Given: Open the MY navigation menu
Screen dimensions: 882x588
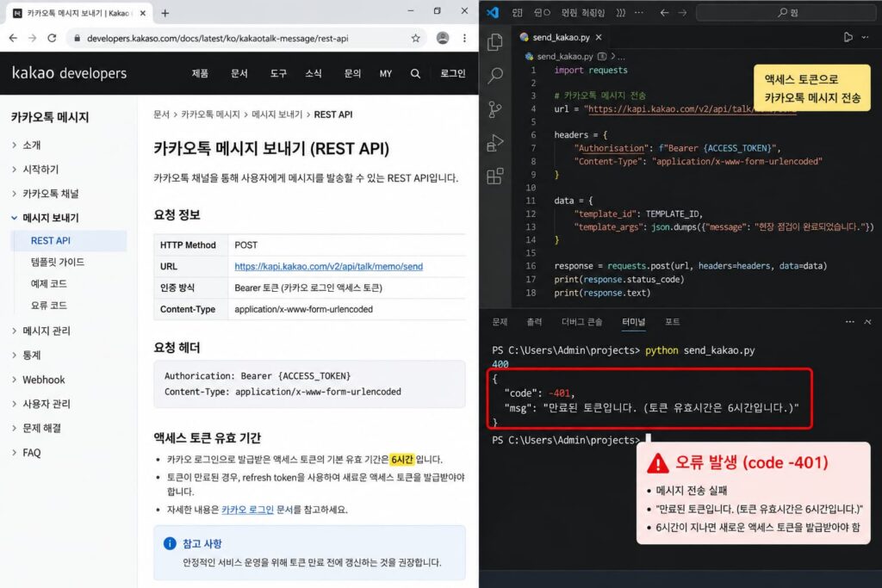Looking at the screenshot, I should [385, 74].
